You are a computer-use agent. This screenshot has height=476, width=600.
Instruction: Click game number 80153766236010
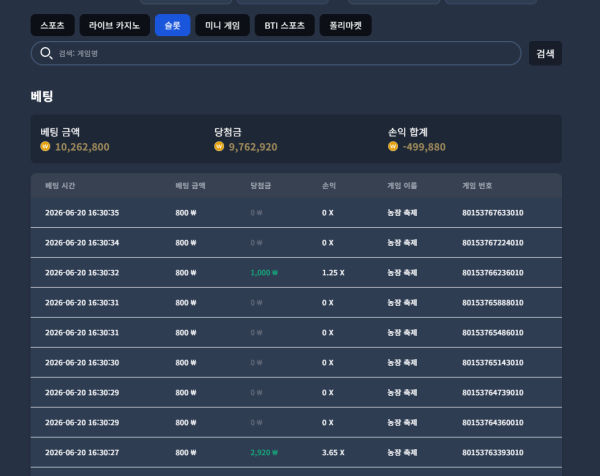coord(493,272)
